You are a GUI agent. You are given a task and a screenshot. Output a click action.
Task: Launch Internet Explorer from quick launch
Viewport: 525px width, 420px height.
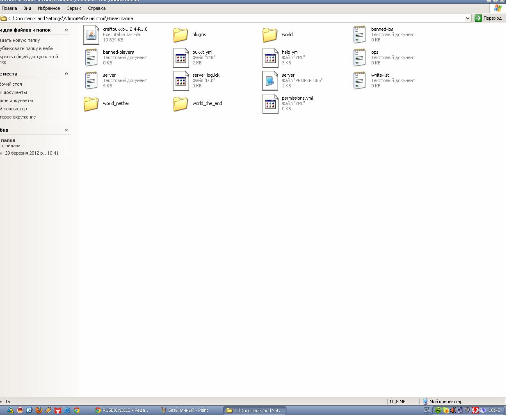(x=67, y=410)
